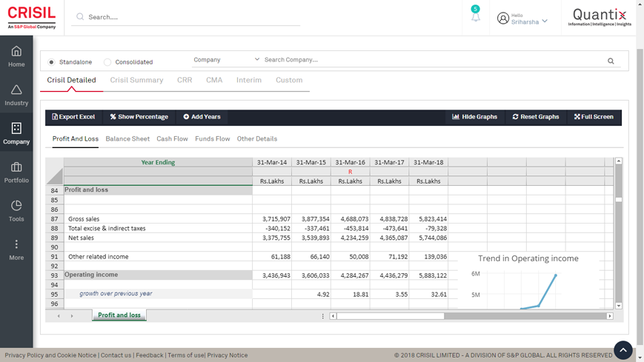Screen dimensions: 644x362
Task: Hide the graphs
Action: pyautogui.click(x=474, y=117)
